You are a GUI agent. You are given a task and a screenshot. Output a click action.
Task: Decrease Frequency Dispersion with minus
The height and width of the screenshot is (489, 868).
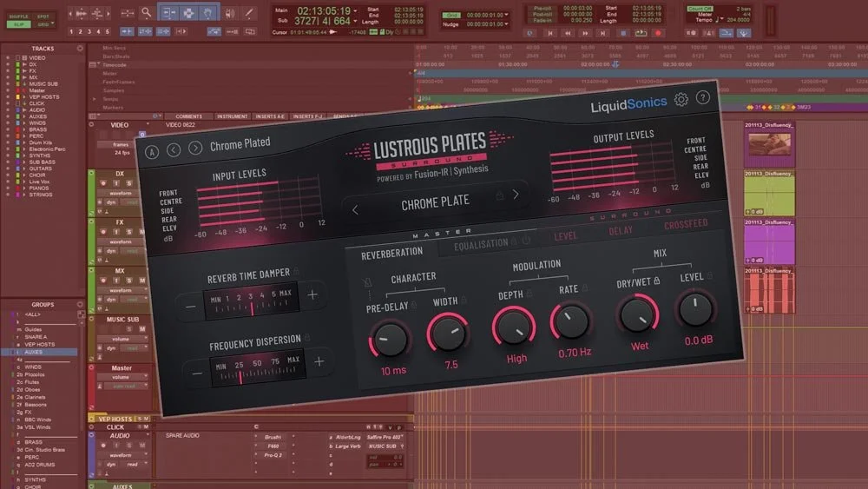pyautogui.click(x=197, y=373)
